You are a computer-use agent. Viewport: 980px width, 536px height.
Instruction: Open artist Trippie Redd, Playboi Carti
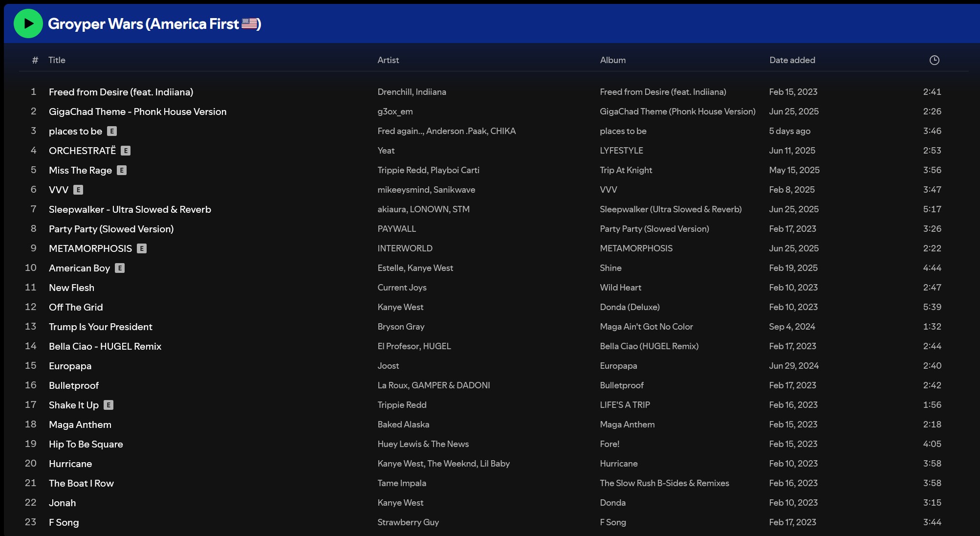pos(428,170)
